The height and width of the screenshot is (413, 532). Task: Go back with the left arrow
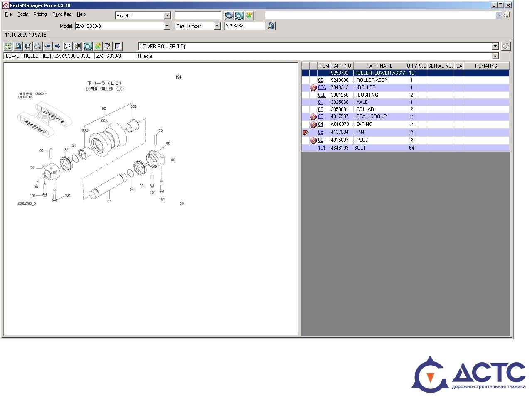point(48,46)
